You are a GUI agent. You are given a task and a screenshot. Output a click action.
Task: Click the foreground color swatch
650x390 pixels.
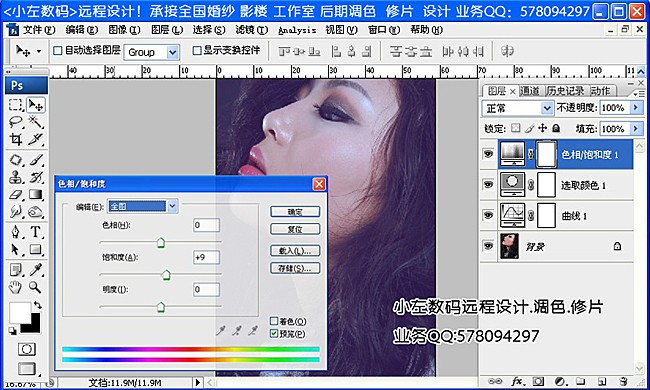click(19, 313)
